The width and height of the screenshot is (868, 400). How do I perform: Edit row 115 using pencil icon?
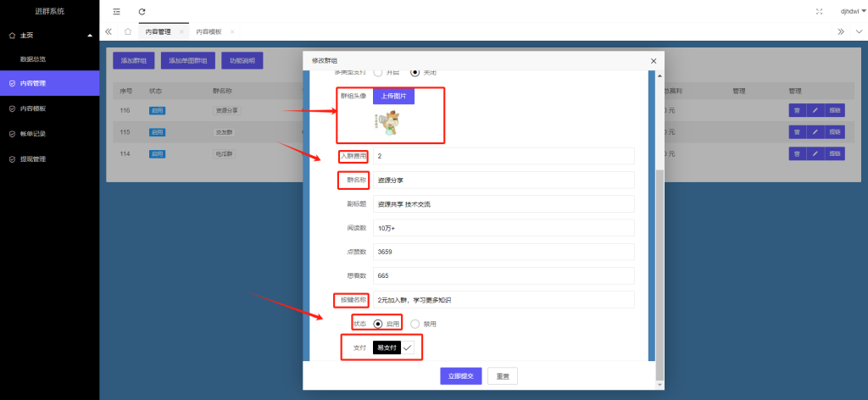tap(815, 131)
